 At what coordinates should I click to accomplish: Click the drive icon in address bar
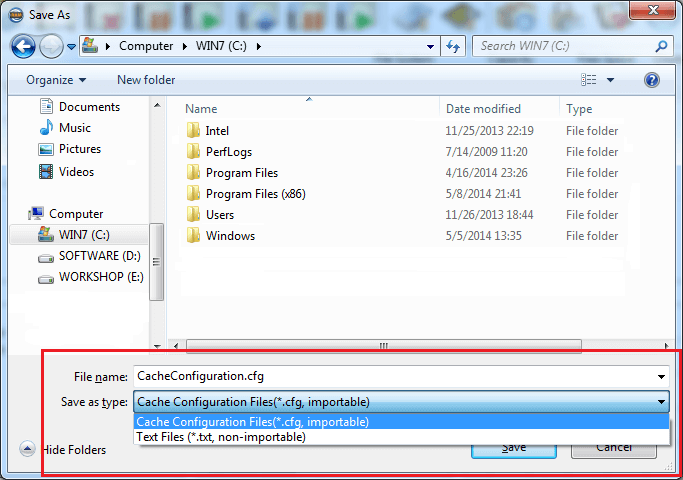pyautogui.click(x=90, y=45)
